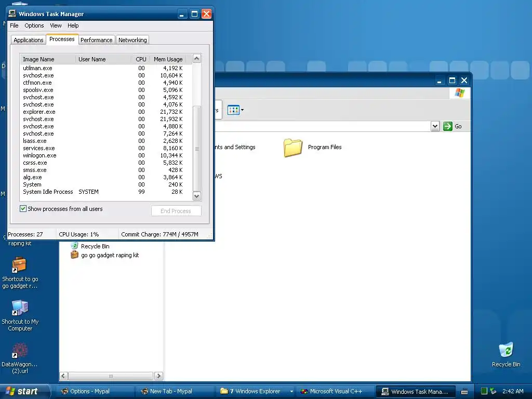Select the Program Files folder label
This screenshot has width=532, height=399.
click(325, 147)
